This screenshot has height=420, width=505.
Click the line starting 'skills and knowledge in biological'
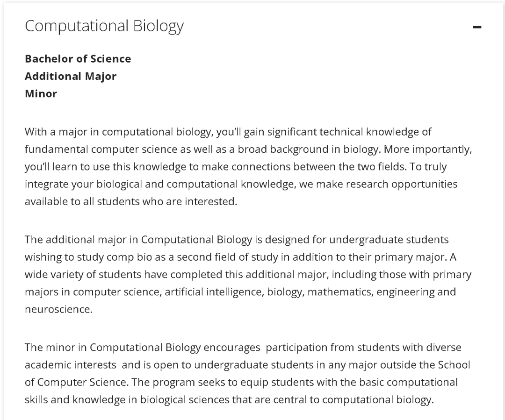(230, 400)
